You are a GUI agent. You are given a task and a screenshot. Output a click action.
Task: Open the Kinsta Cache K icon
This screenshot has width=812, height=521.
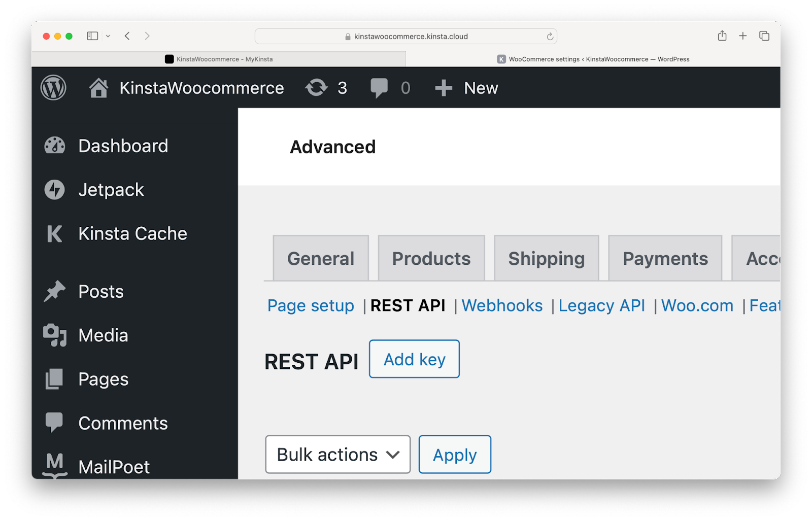(54, 234)
